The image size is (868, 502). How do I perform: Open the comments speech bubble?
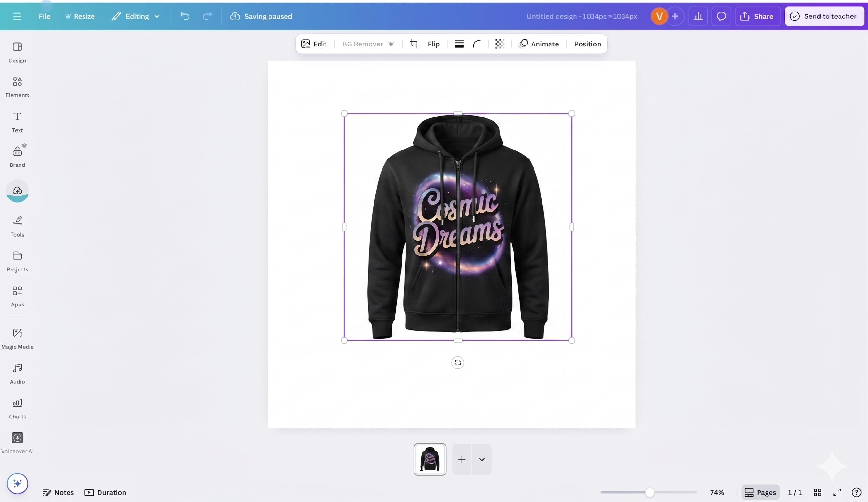pyautogui.click(x=721, y=16)
